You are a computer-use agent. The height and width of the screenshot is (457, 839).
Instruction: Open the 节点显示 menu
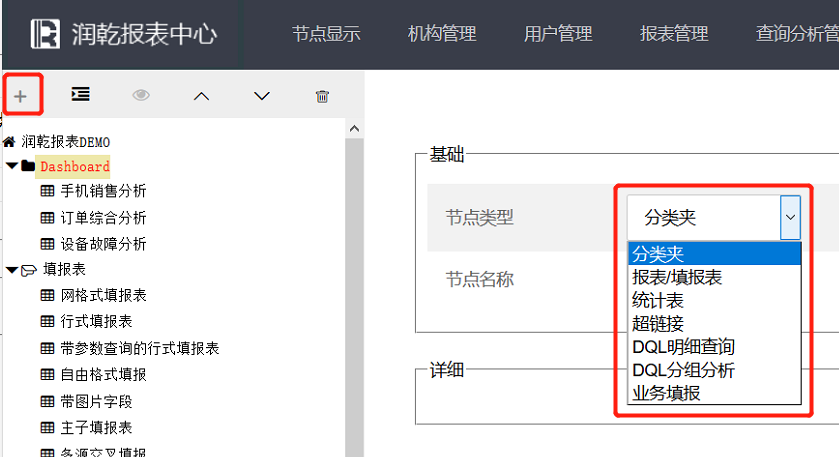[x=326, y=34]
